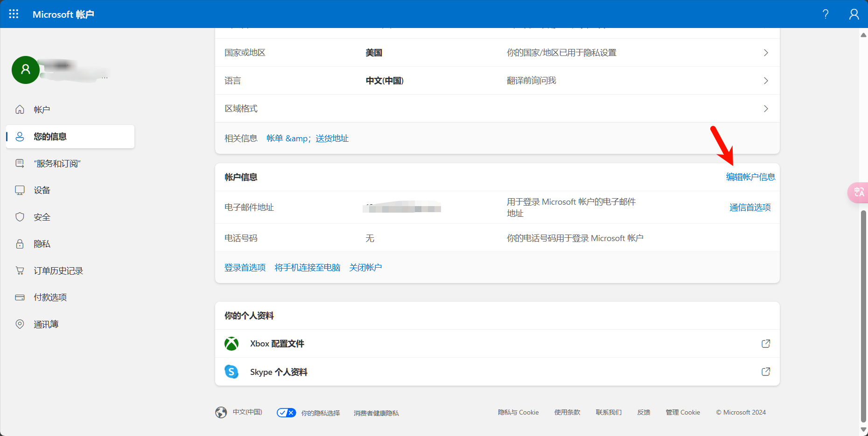Image resolution: width=868 pixels, height=436 pixels.
Task: Click the 编辑帐户信息 link
Action: pos(750,177)
